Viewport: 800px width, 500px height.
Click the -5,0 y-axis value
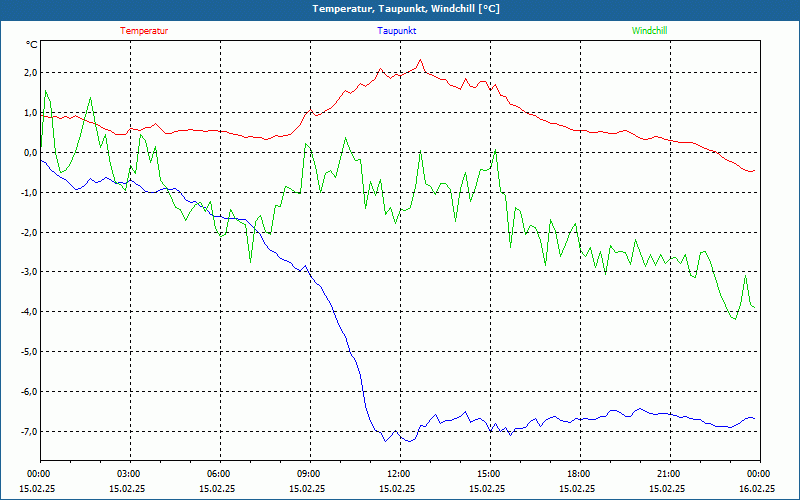[x=30, y=352]
